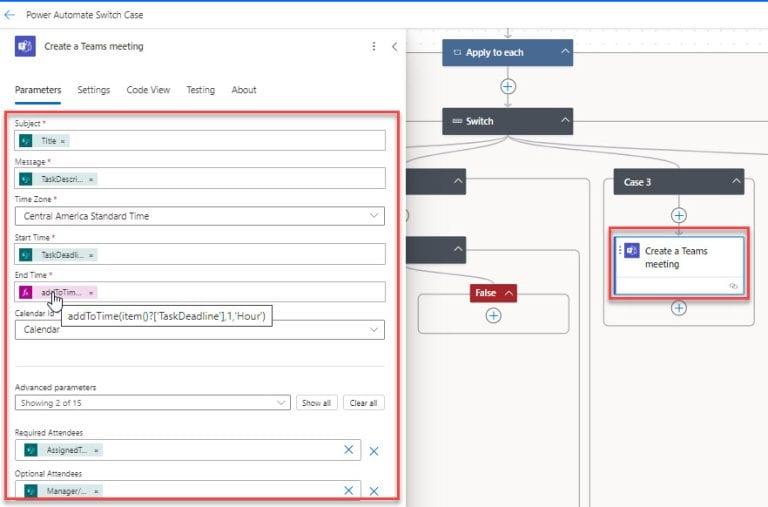Screen dimensions: 768x507
Task: Click the Teams icon on the meeting card
Action: point(632,250)
